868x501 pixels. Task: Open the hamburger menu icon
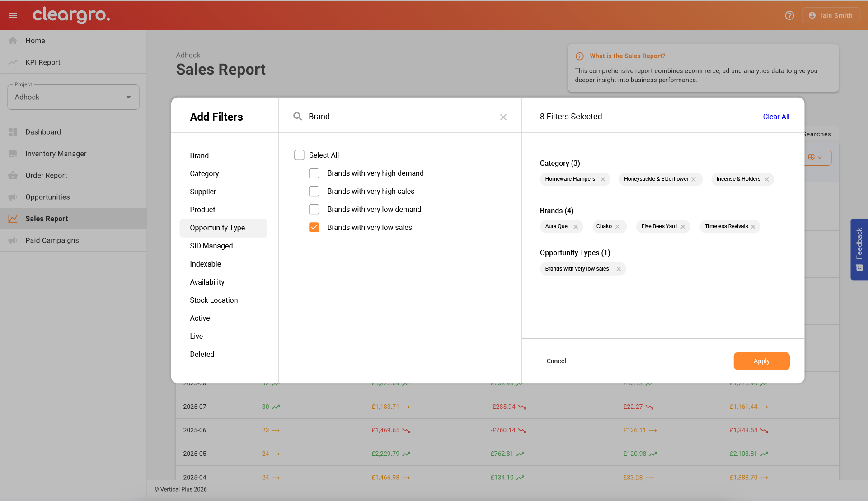tap(13, 15)
